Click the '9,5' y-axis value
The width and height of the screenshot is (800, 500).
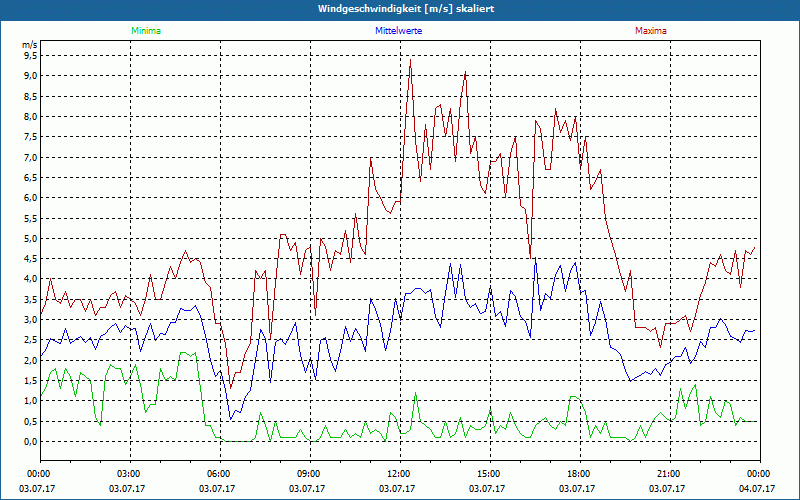(x=31, y=55)
